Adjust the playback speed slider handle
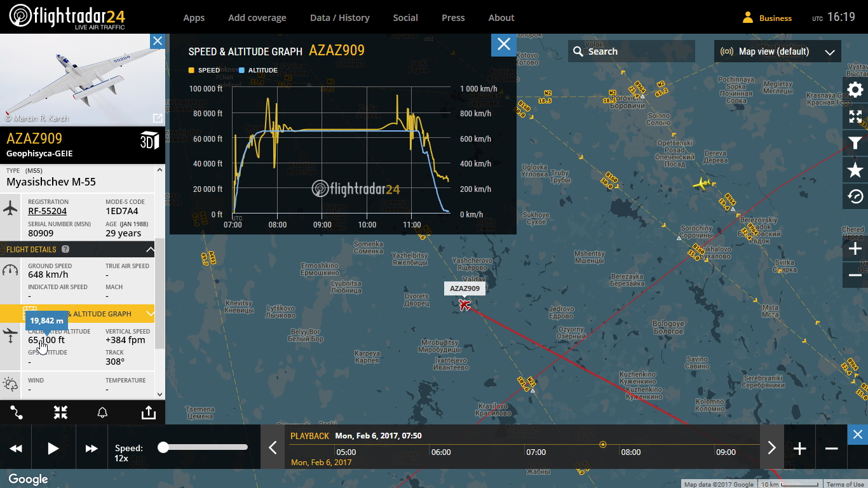Image resolution: width=868 pixels, height=488 pixels. (x=163, y=447)
